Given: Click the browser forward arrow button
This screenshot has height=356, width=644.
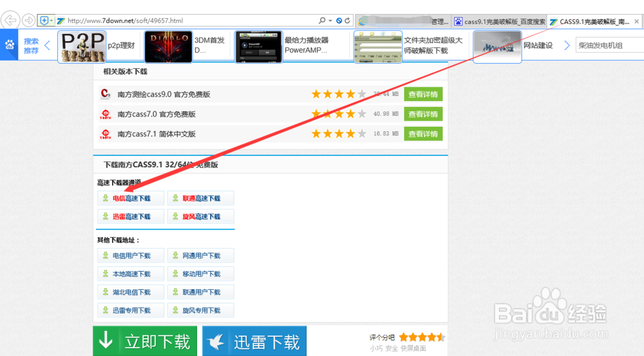Looking at the screenshot, I should coord(28,20).
